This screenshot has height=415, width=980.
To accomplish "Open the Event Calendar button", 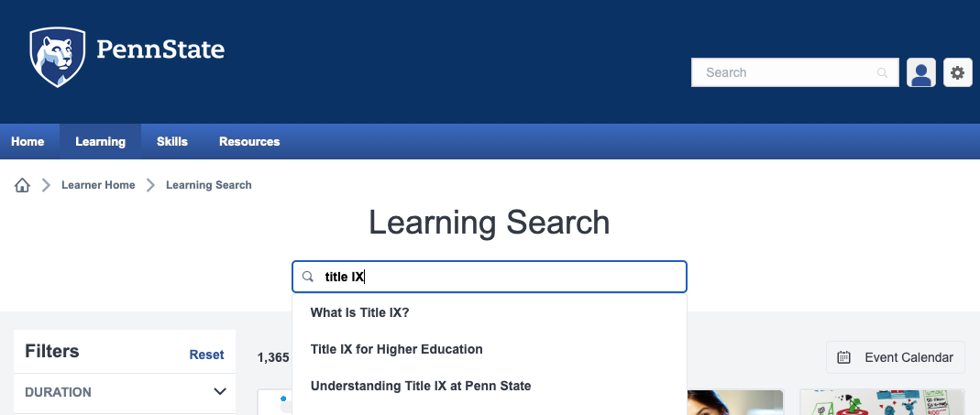I will [x=896, y=357].
